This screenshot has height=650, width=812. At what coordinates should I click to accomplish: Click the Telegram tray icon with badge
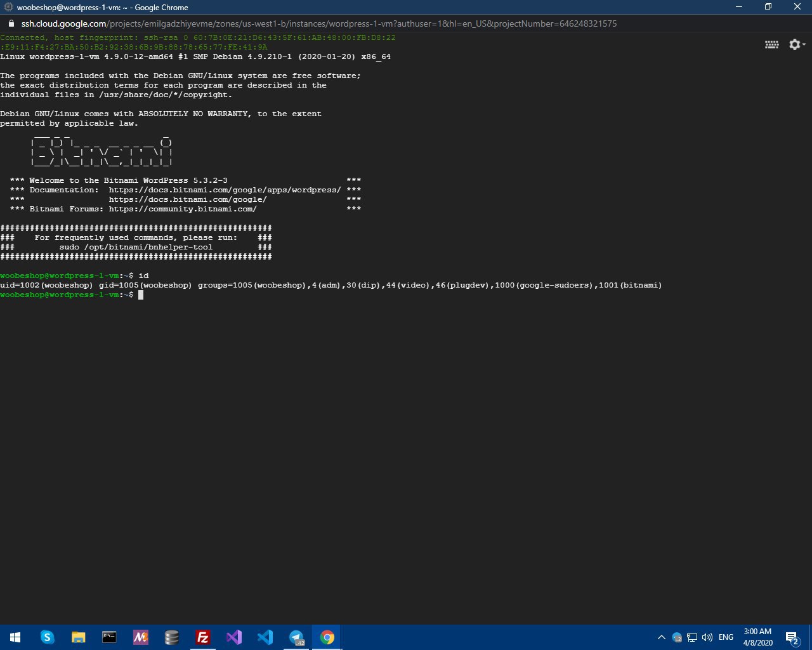pos(677,637)
